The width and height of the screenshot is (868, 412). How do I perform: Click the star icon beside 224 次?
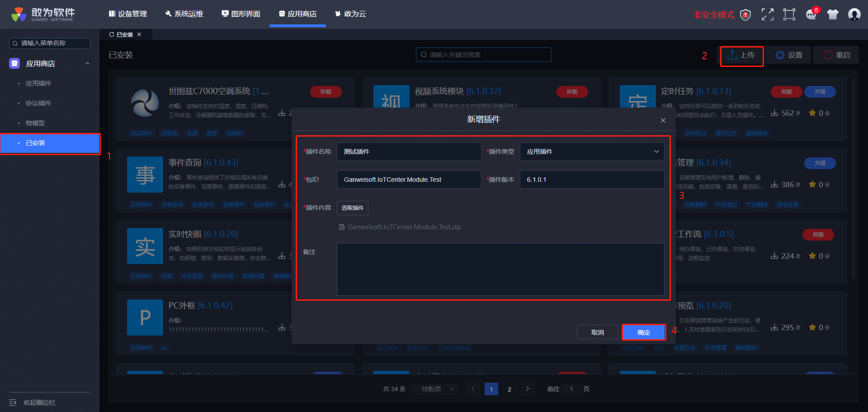[x=812, y=256]
